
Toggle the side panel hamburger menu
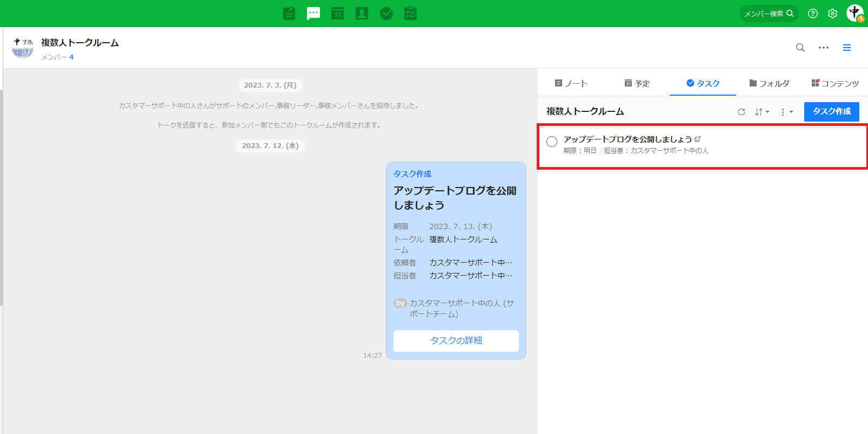coord(847,48)
